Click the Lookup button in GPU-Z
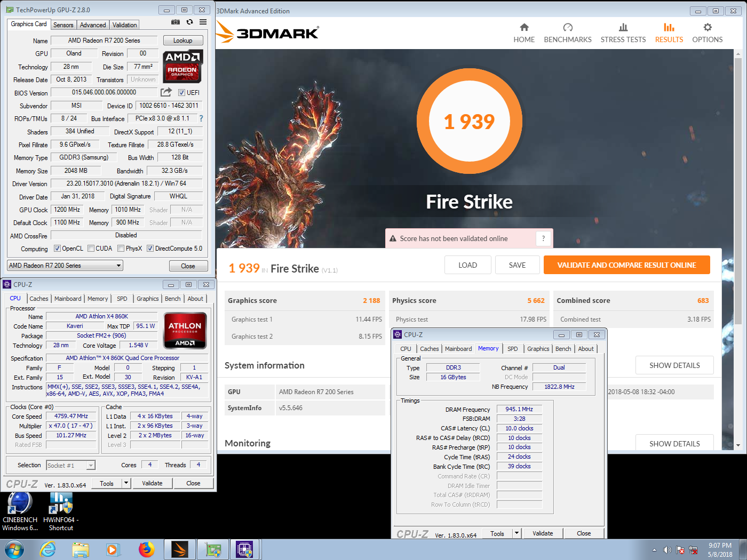 coord(182,41)
